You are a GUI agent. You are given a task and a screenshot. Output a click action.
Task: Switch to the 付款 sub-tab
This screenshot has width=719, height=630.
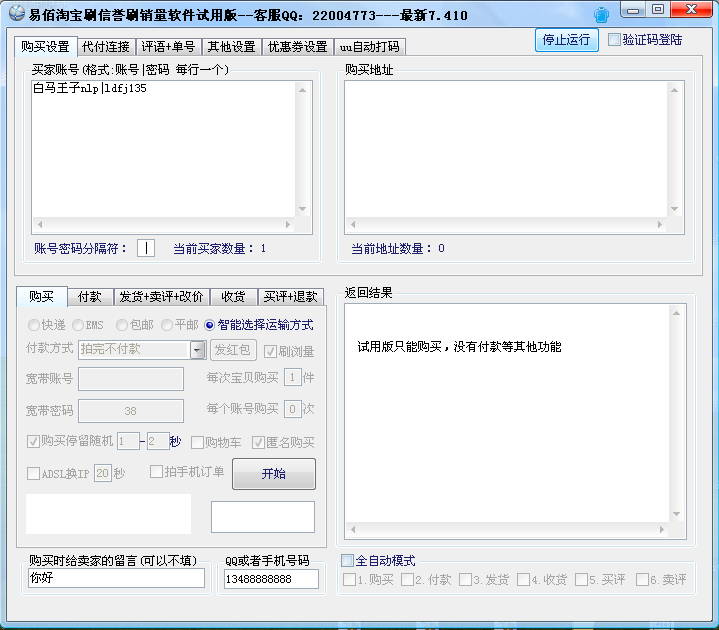pos(90,297)
